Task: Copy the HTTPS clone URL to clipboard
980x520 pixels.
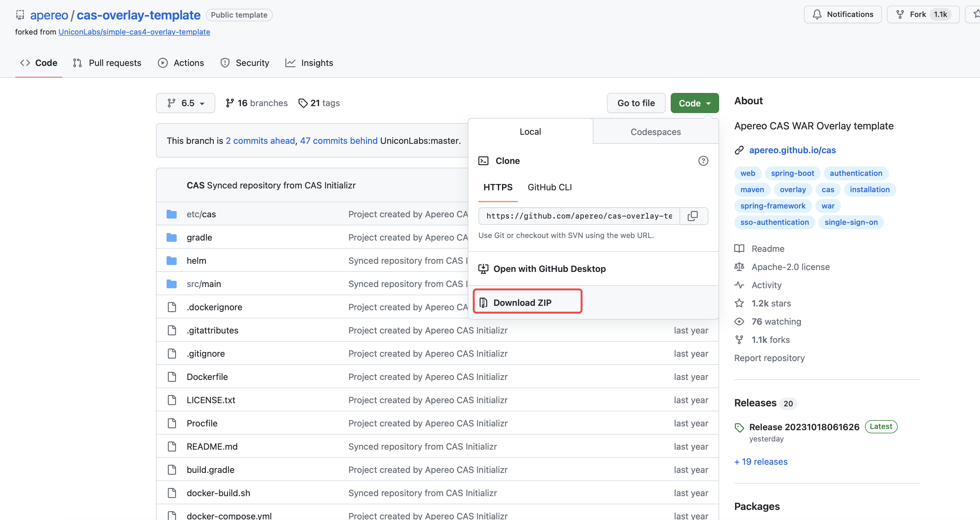Action: 693,216
